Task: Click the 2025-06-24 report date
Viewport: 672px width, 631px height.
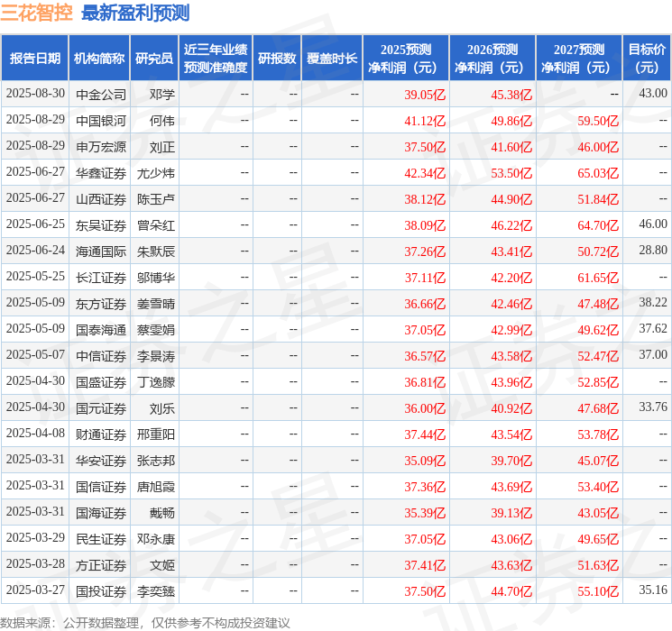Action: click(35, 251)
